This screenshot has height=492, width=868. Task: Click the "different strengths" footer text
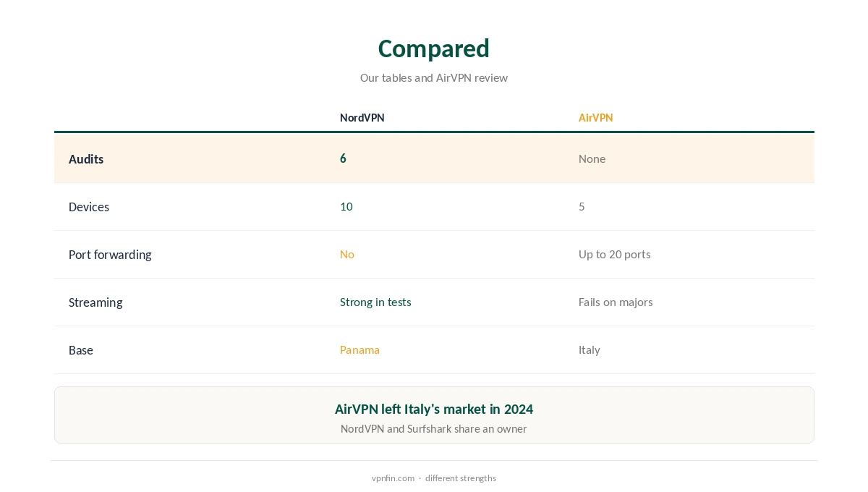click(x=461, y=478)
